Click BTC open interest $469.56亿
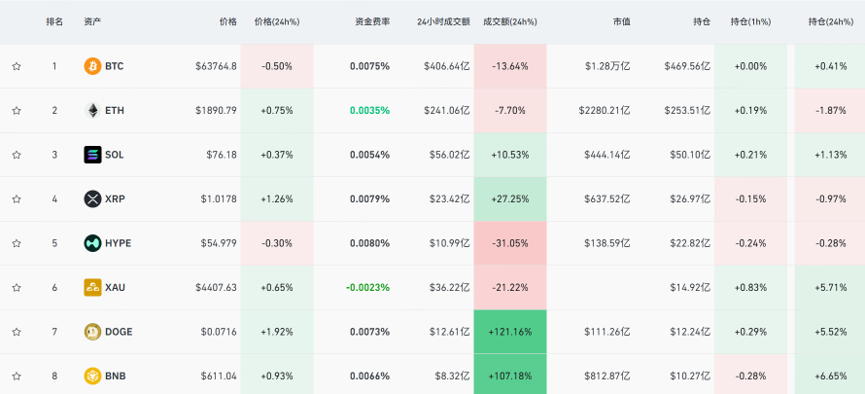865x394 pixels. pyautogui.click(x=687, y=66)
